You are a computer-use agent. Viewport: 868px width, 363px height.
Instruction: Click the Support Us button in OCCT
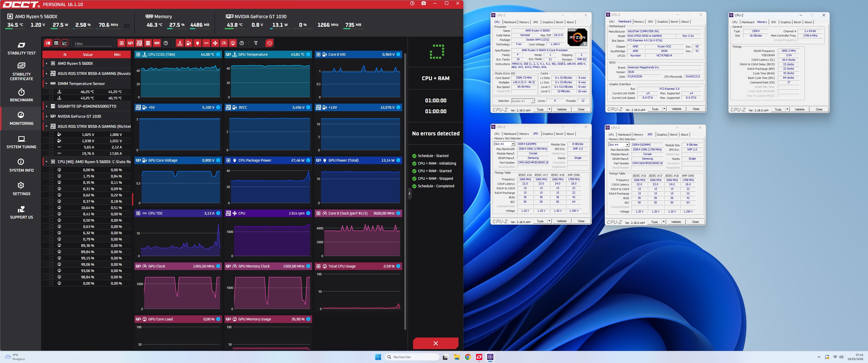tap(21, 213)
